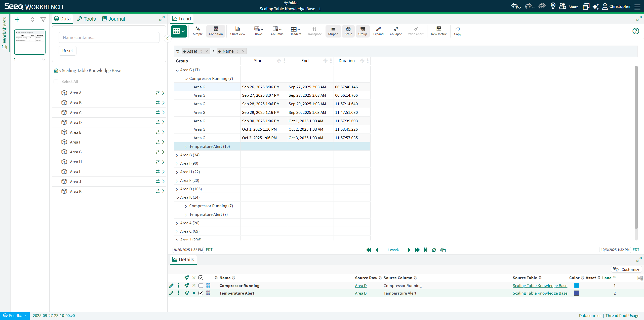The height and width of the screenshot is (320, 644).
Task: Click the New Metric toolbar icon
Action: tap(438, 31)
